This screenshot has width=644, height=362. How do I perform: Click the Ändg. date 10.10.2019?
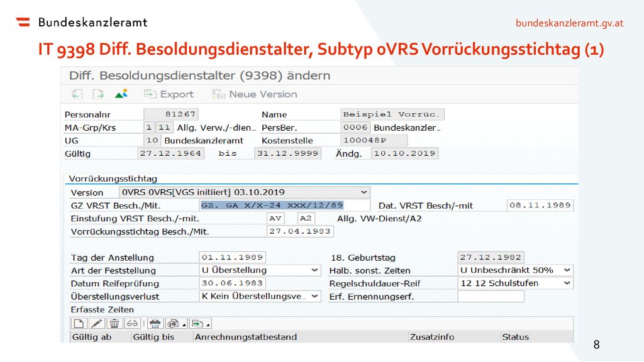tap(404, 153)
